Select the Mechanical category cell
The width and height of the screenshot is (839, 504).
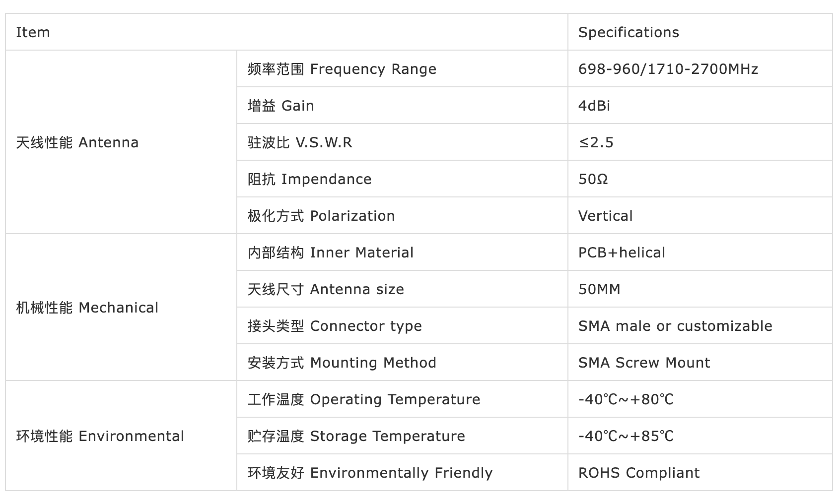(121, 308)
